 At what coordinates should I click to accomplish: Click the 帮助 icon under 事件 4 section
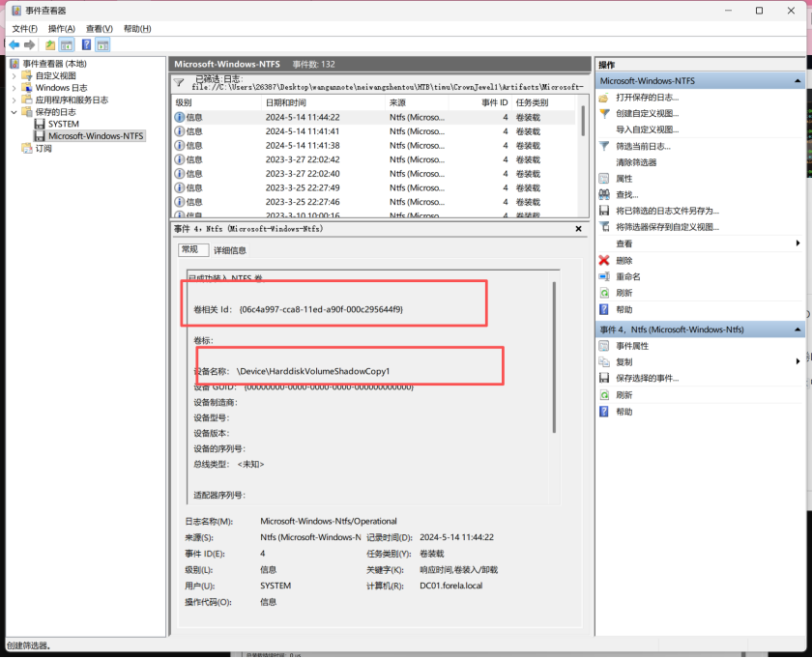click(604, 412)
